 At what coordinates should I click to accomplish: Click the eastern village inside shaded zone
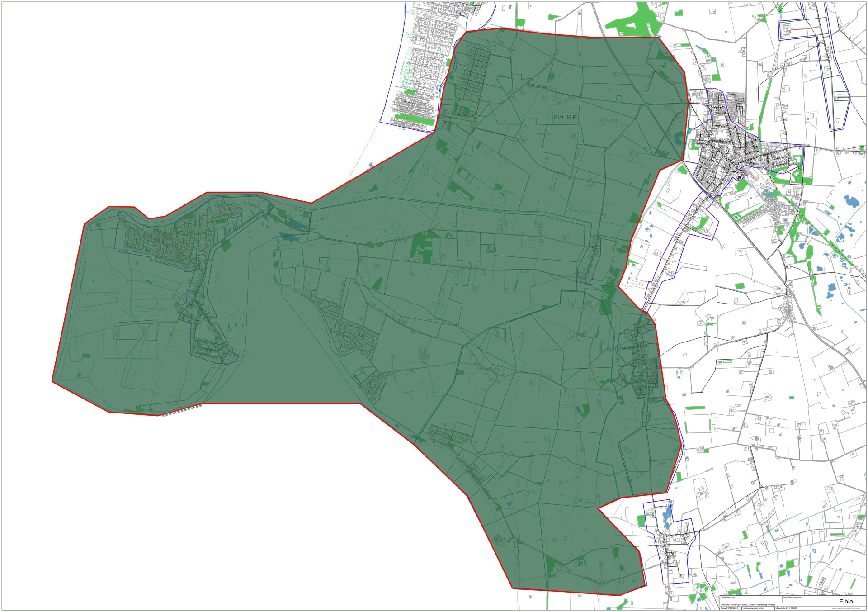pos(640,362)
